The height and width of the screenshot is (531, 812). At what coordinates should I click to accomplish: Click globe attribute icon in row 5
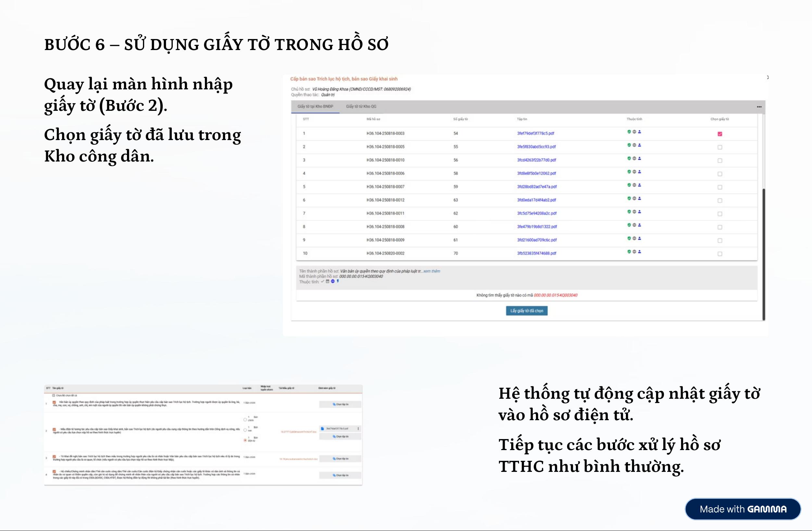(634, 185)
